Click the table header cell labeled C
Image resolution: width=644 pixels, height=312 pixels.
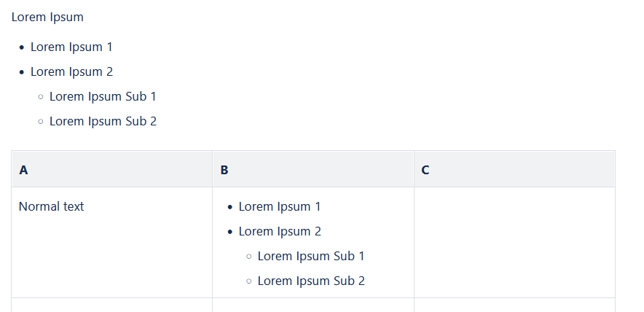click(x=514, y=169)
